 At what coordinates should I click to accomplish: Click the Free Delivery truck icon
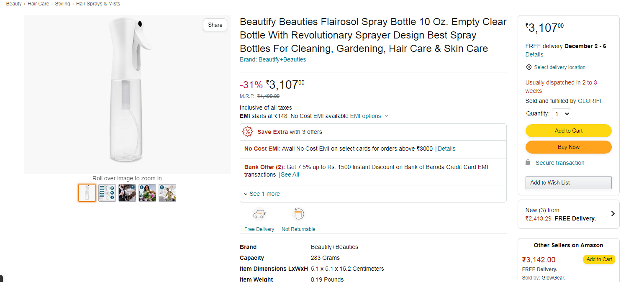[x=259, y=214]
